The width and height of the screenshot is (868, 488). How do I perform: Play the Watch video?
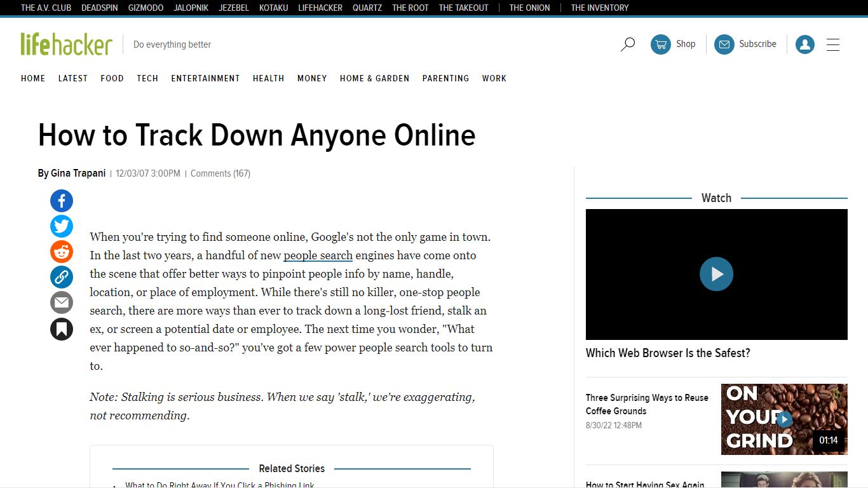717,274
